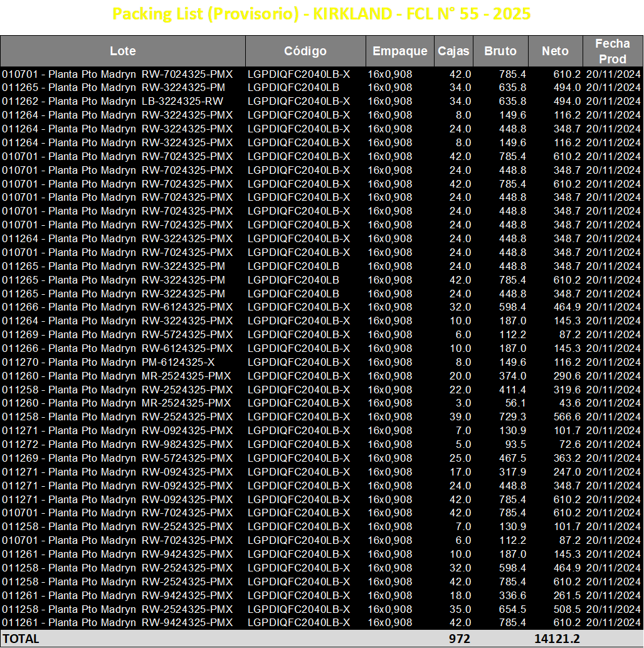644x648 pixels.
Task: Select the Código column header
Action: [x=305, y=51]
